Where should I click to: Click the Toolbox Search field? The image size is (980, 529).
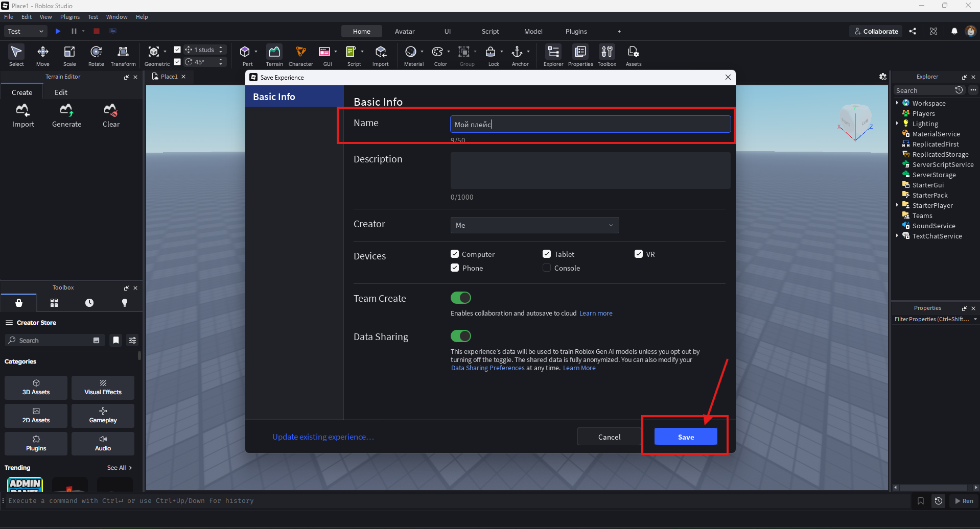[x=55, y=341]
